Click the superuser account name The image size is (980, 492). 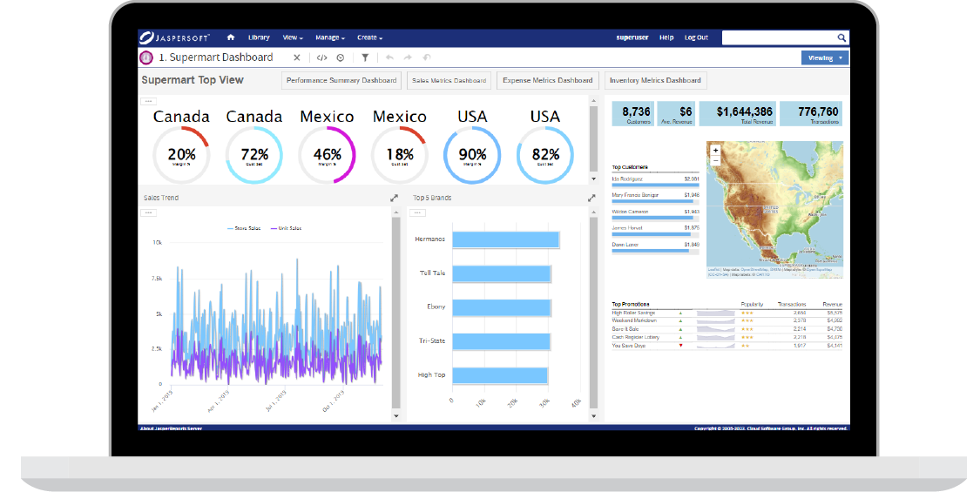[632, 37]
